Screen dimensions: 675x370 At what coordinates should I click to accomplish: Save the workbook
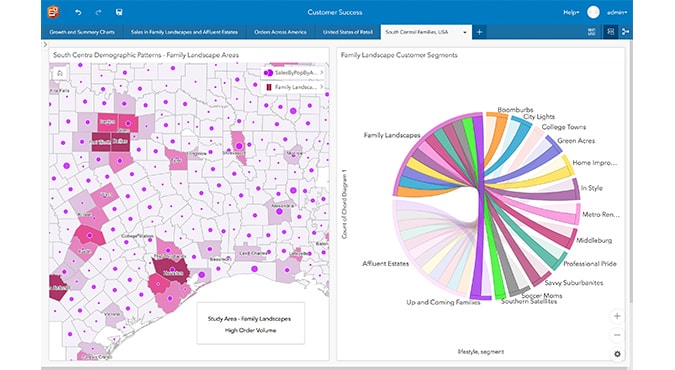[119, 12]
